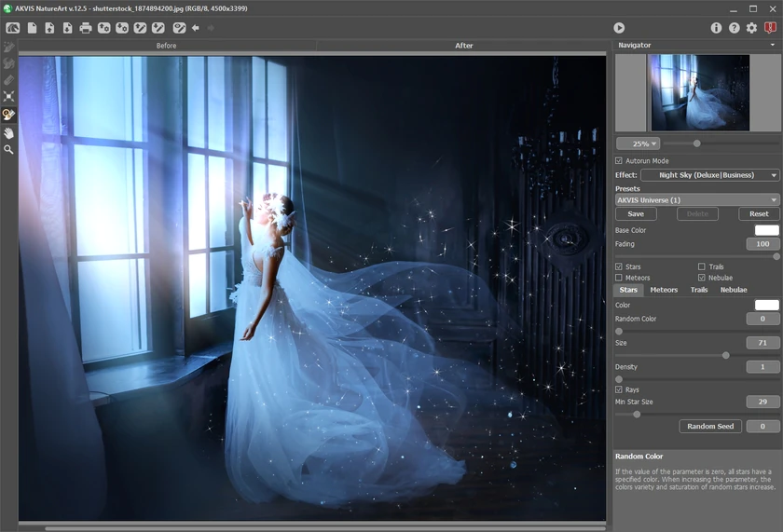Redo action with forward arrow
783x532 pixels.
point(211,28)
